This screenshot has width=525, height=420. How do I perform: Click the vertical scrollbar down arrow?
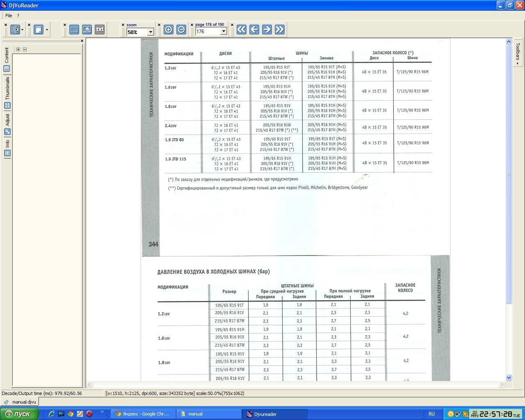509,378
